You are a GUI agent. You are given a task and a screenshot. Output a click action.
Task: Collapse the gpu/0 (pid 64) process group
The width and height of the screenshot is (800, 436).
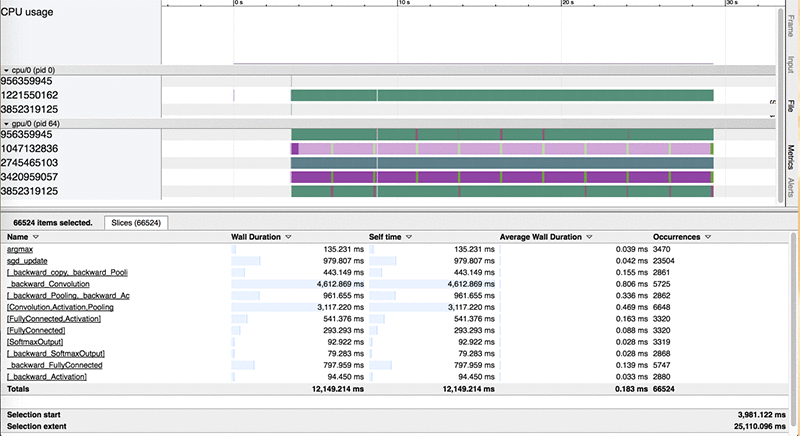coord(7,124)
